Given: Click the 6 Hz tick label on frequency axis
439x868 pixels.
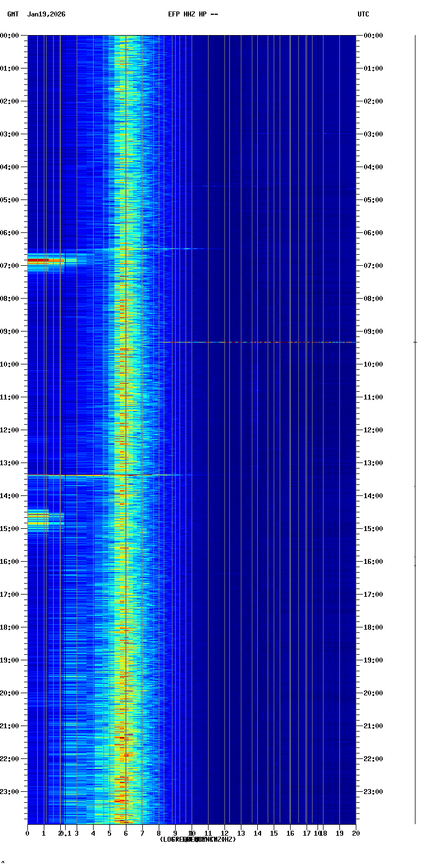Looking at the screenshot, I should click(x=126, y=833).
